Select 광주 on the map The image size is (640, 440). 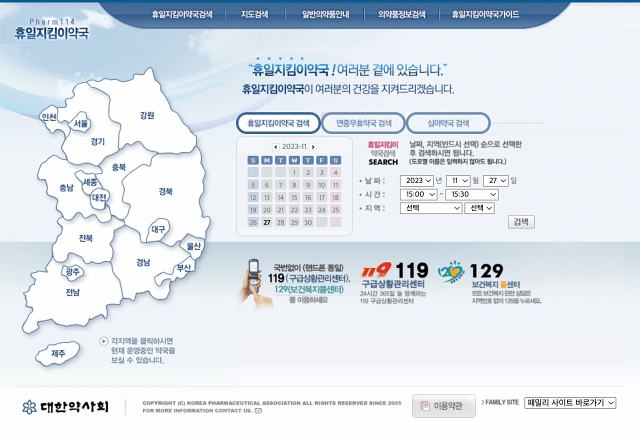(73, 272)
